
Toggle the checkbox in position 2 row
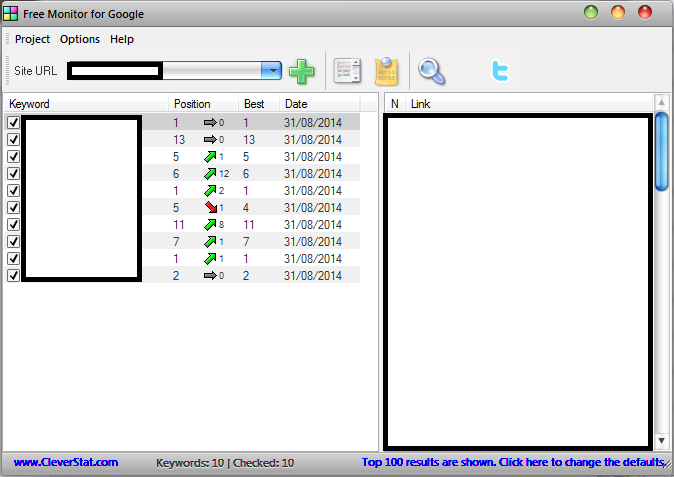click(x=13, y=275)
